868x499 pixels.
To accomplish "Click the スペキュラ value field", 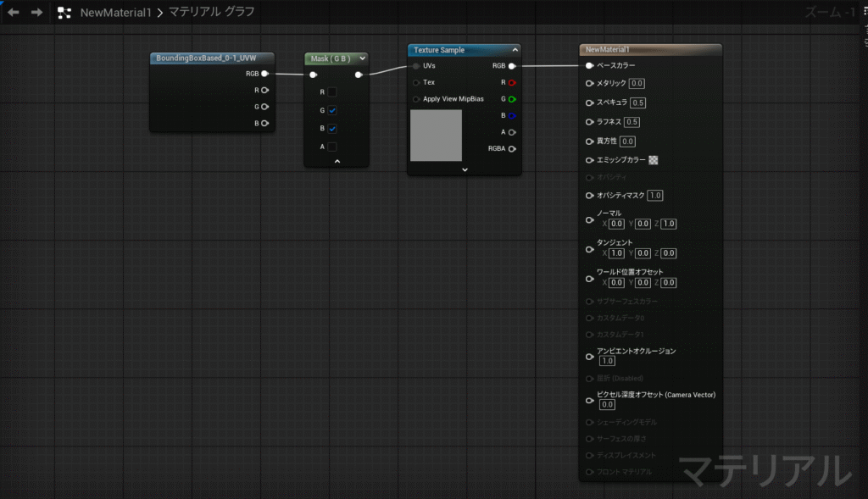I will (637, 103).
